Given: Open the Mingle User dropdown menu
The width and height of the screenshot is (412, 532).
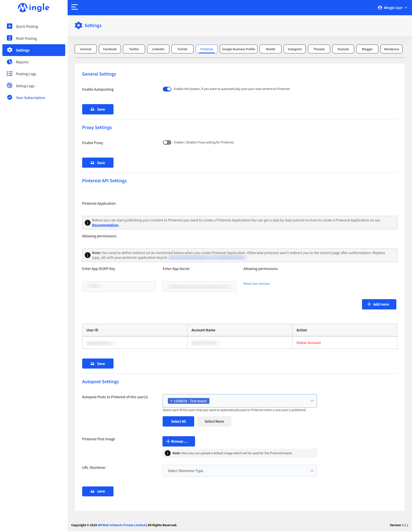Looking at the screenshot, I should click(392, 8).
